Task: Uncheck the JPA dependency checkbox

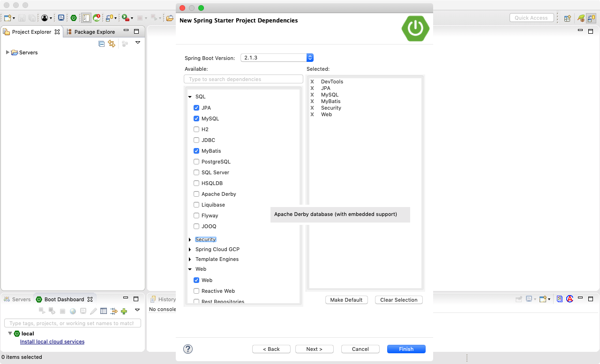Action: tap(196, 108)
